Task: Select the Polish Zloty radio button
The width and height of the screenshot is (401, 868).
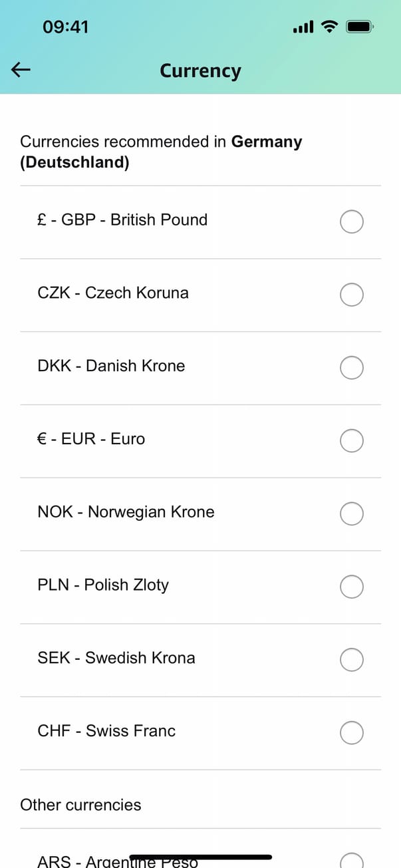Action: [351, 587]
